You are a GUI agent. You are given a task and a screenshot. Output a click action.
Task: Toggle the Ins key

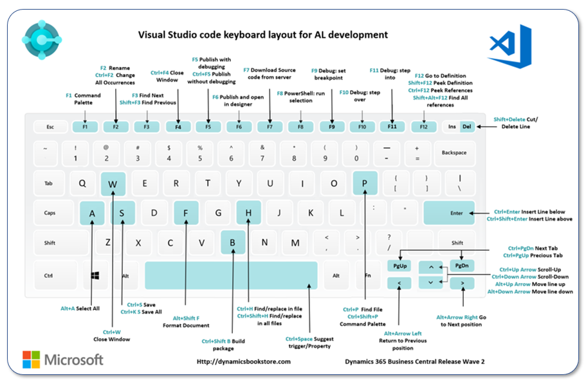[450, 127]
